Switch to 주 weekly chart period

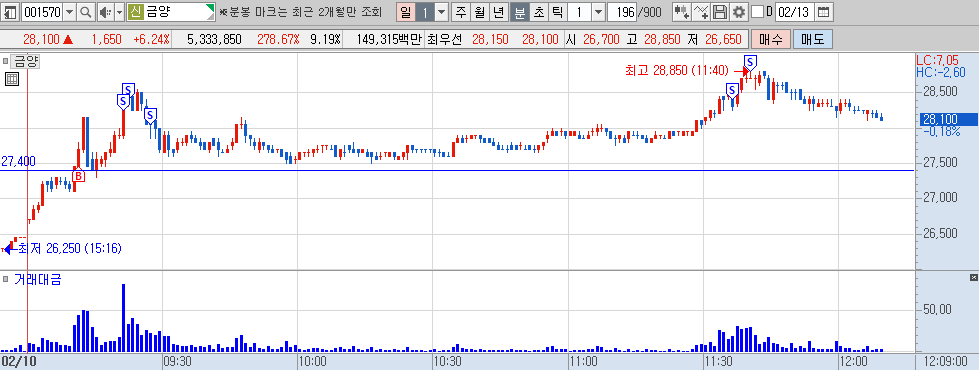[461, 12]
